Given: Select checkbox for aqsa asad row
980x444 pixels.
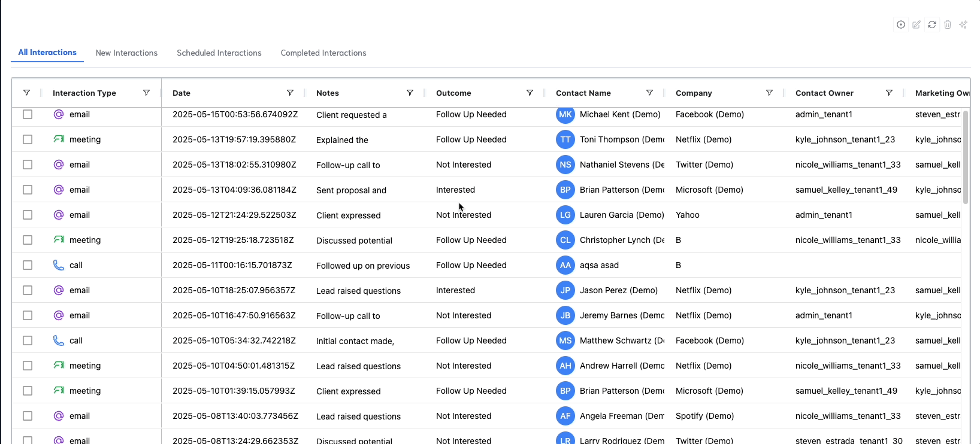Looking at the screenshot, I should click(28, 265).
